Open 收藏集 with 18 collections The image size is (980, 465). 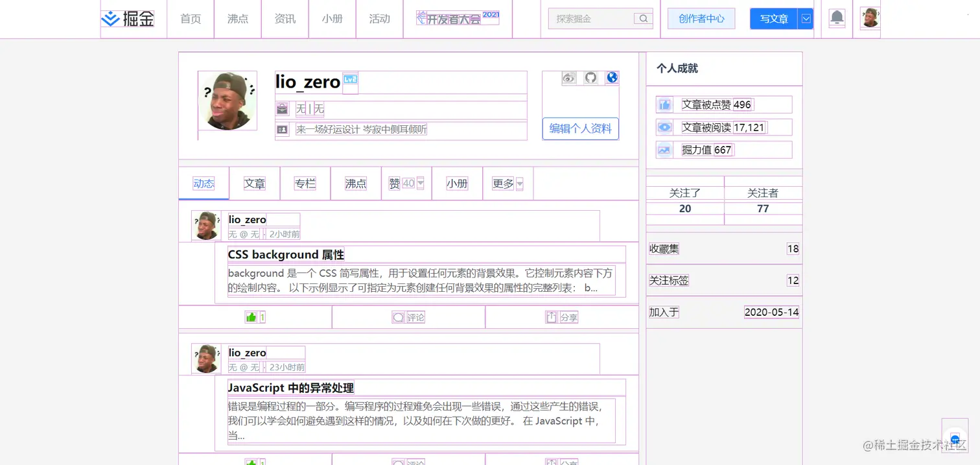pos(724,248)
